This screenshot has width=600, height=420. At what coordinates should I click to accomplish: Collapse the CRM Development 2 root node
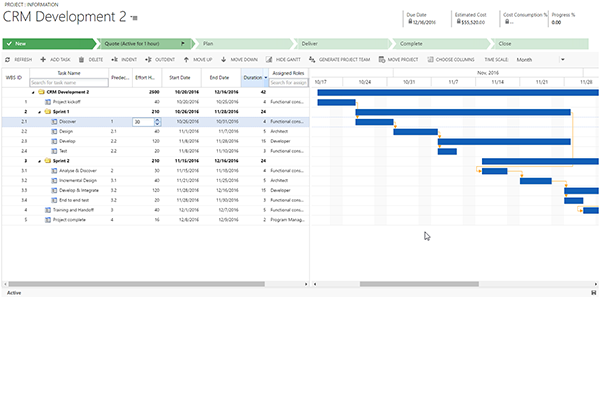tap(33, 93)
